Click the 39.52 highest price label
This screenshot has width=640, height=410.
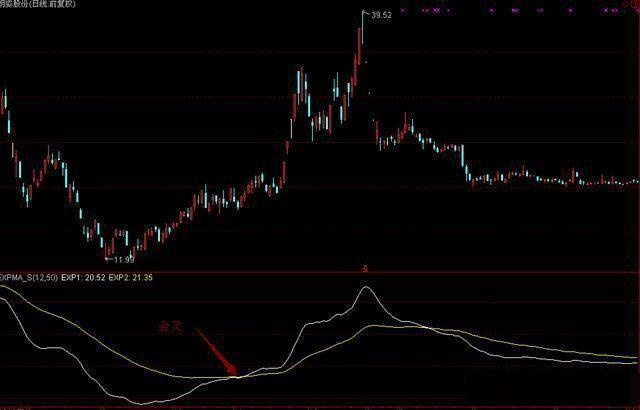click(x=381, y=16)
